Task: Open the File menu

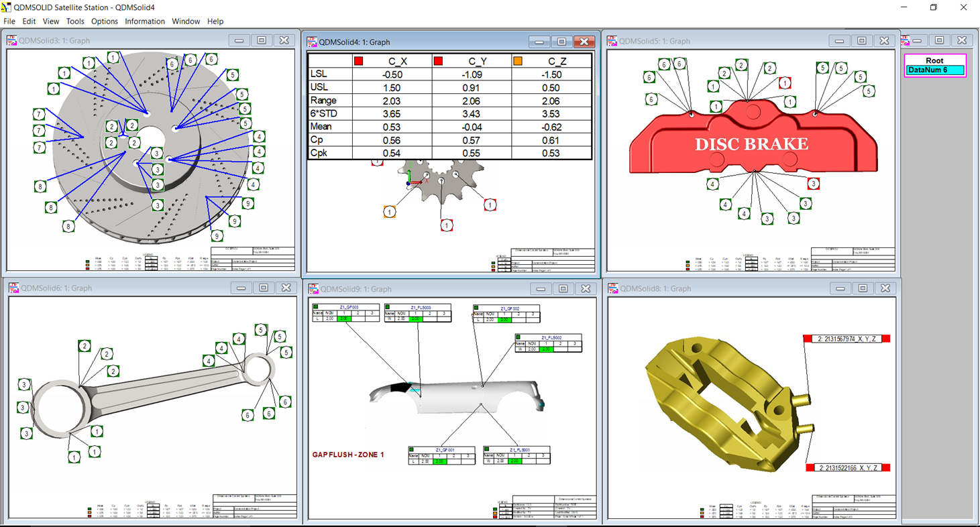Action: (9, 21)
